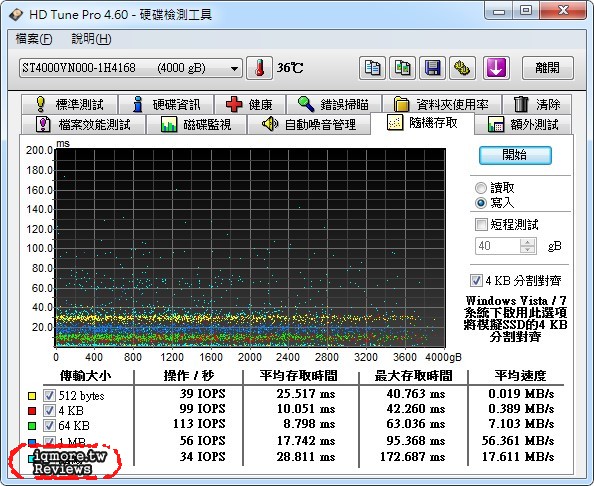Uncheck the 64 KB checkbox

(x=49, y=425)
